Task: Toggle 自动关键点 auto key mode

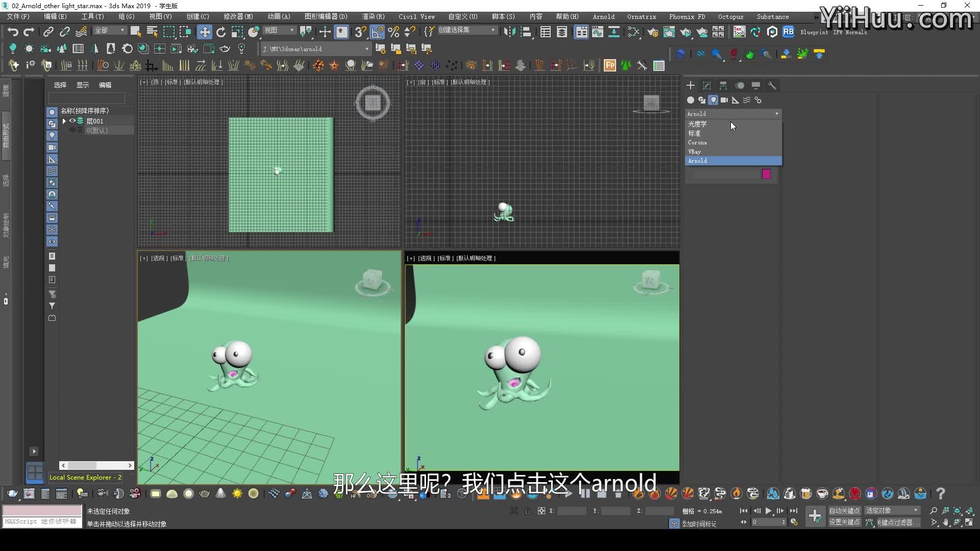Action: pos(844,511)
